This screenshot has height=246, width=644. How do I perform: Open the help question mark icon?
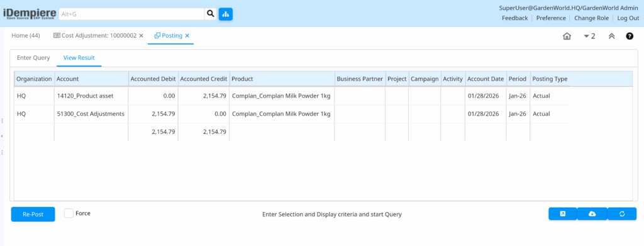(x=629, y=36)
